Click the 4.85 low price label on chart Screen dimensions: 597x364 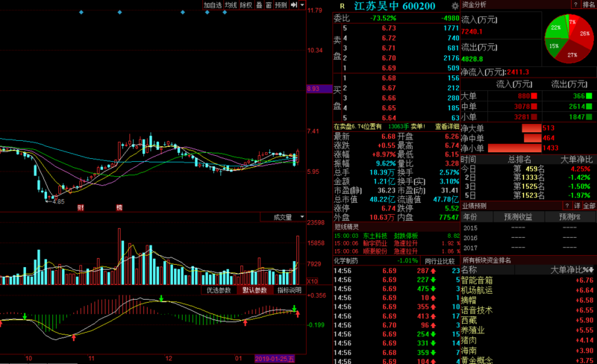pos(58,201)
